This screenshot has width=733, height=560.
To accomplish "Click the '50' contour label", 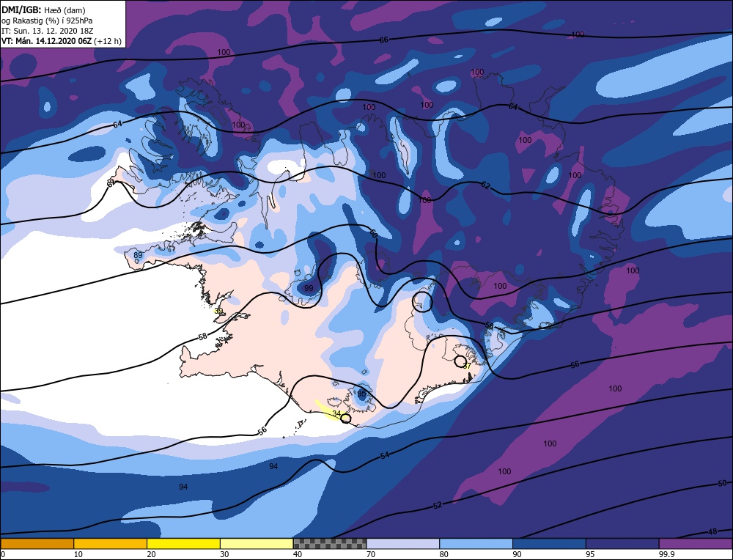I will (722, 483).
